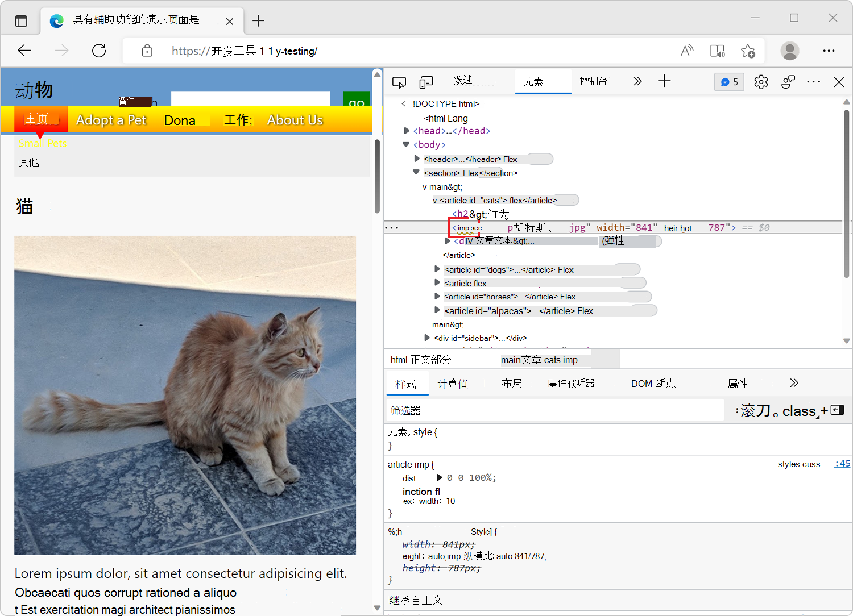Click Dona navigation link
This screenshot has height=616, width=853.
(x=180, y=120)
